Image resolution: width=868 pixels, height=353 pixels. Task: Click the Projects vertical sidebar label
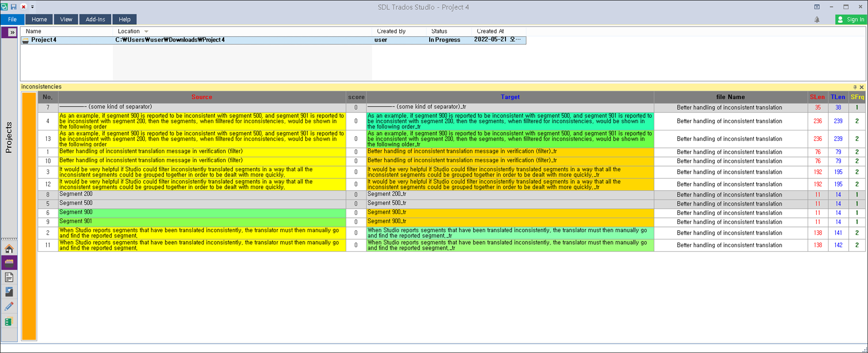click(x=9, y=138)
